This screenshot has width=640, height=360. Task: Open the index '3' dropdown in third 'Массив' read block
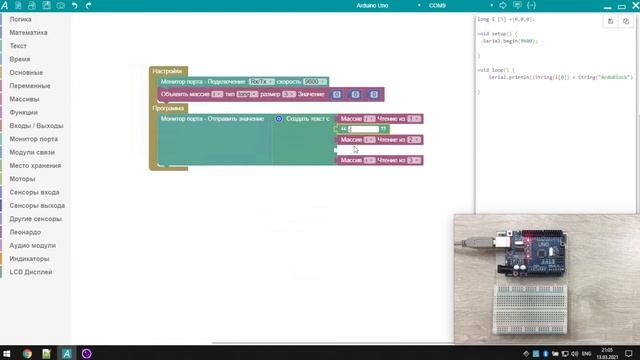(x=414, y=160)
